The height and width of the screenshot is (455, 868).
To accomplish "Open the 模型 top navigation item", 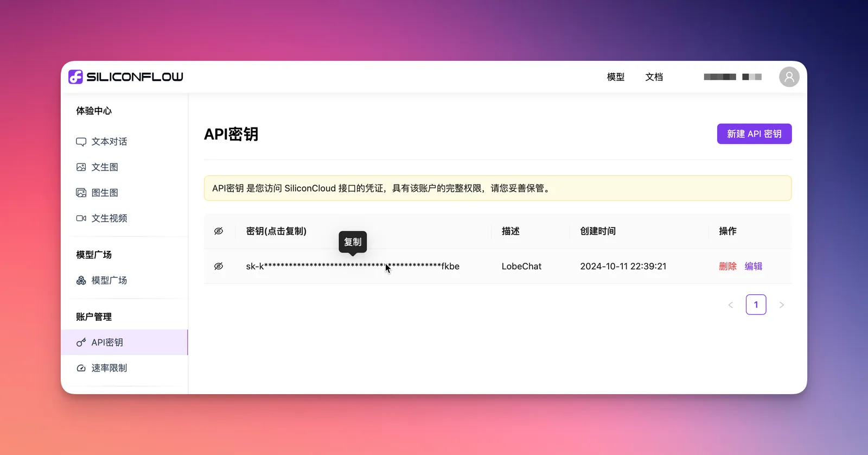I will pyautogui.click(x=616, y=77).
